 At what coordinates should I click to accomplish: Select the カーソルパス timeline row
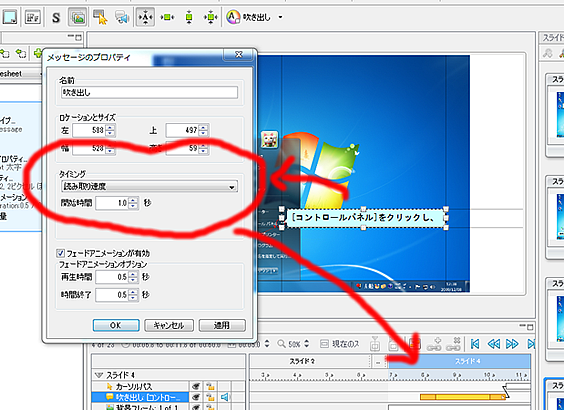(x=140, y=386)
